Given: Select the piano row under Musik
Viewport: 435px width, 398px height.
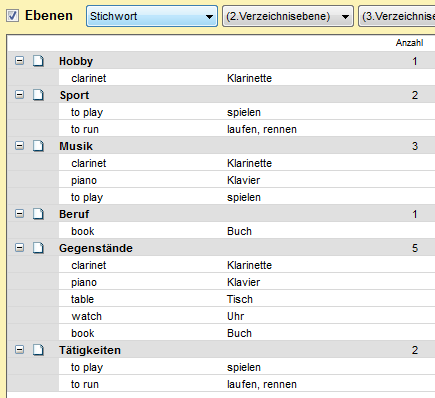Looking at the screenshot, I should (247, 180).
